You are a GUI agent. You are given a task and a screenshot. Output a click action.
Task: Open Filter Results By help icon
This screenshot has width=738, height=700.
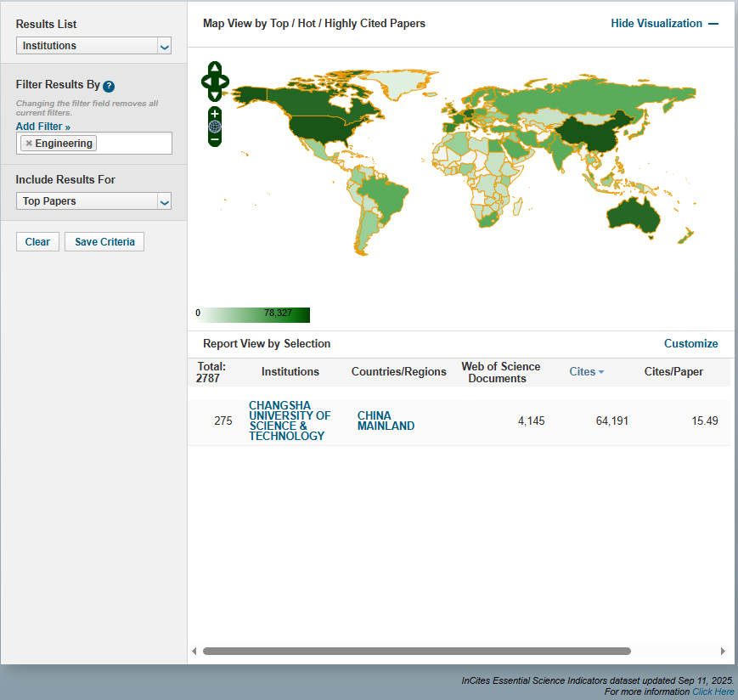(109, 86)
